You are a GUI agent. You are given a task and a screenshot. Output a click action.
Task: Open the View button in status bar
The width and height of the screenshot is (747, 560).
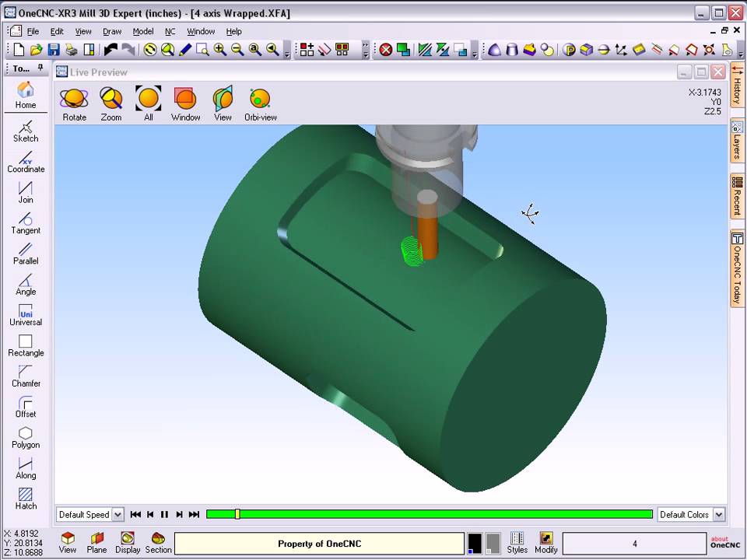[68, 544]
